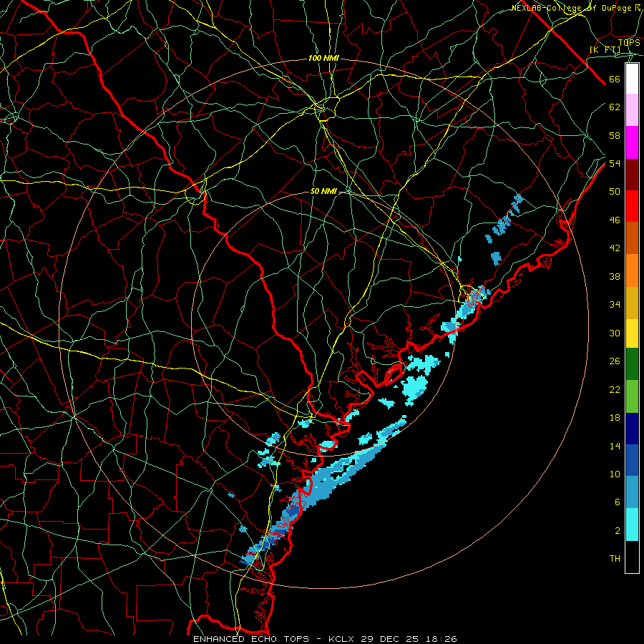Click the white top color swatch in legend

pyautogui.click(x=632, y=79)
